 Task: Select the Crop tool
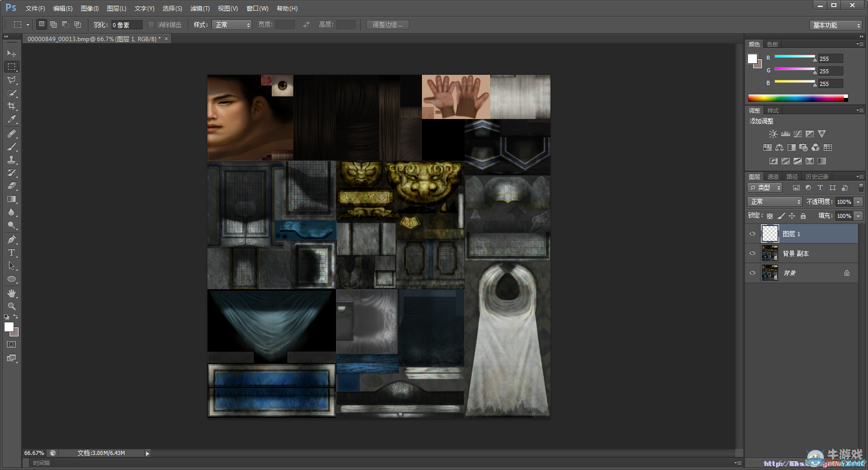(12, 106)
